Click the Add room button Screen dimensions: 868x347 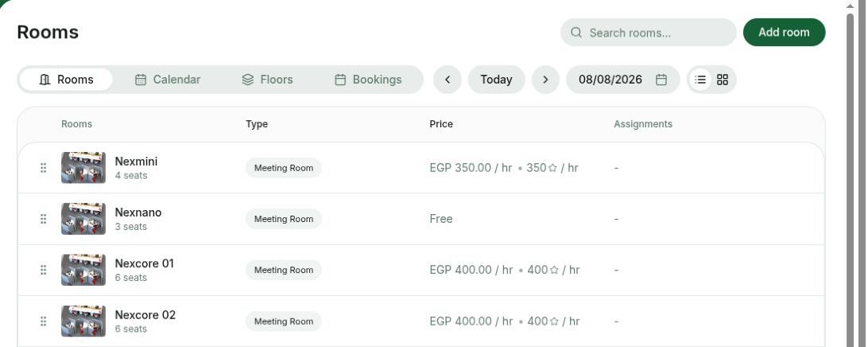click(x=784, y=32)
